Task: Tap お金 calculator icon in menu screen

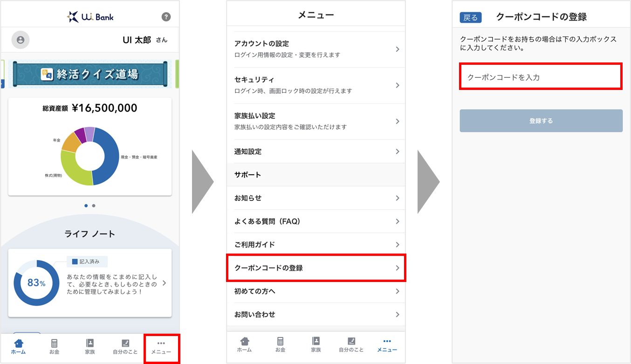Action: coord(280,341)
